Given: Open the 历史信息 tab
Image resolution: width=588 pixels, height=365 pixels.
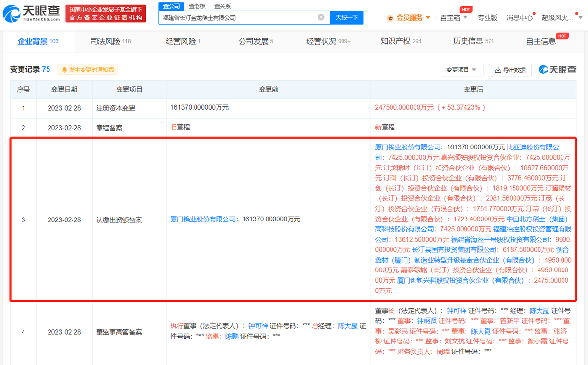Looking at the screenshot, I should [x=473, y=41].
